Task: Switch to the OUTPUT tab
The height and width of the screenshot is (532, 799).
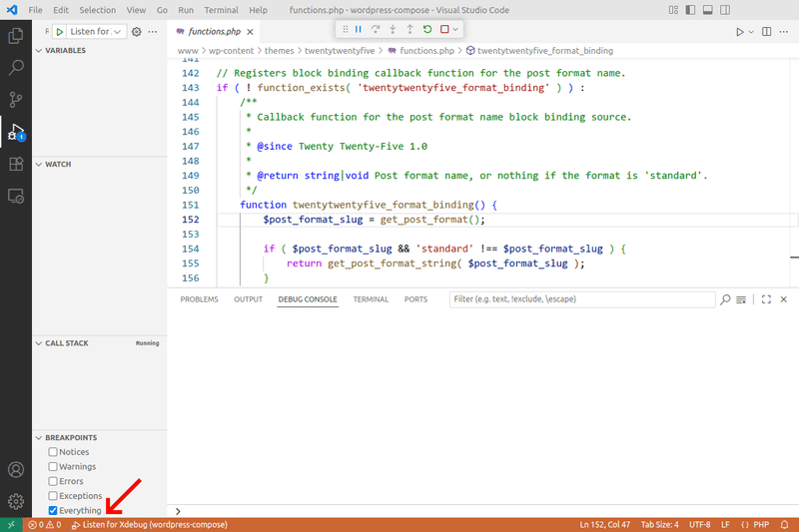Action: (x=248, y=299)
